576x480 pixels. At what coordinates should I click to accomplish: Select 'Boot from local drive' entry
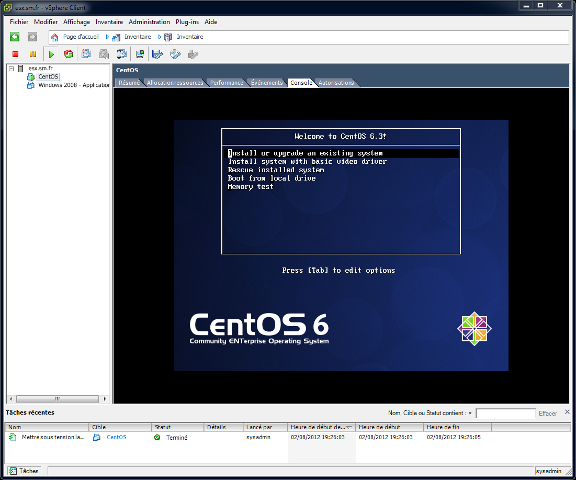271,178
